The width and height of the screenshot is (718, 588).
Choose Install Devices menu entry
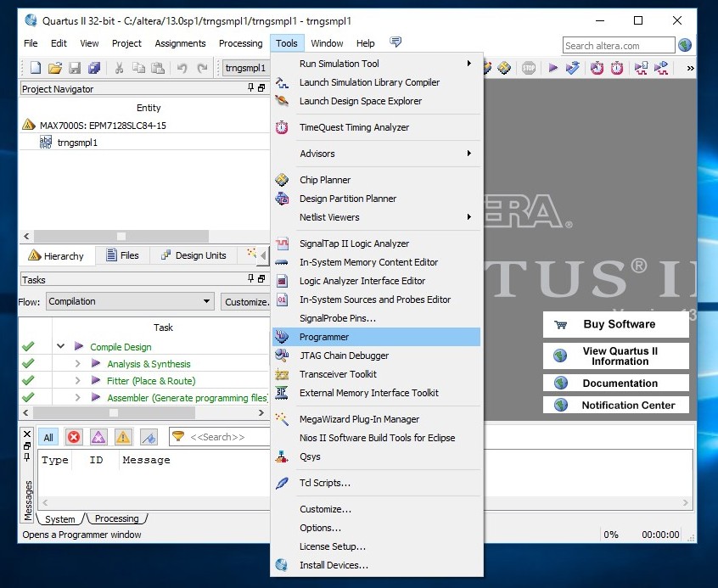376,565
